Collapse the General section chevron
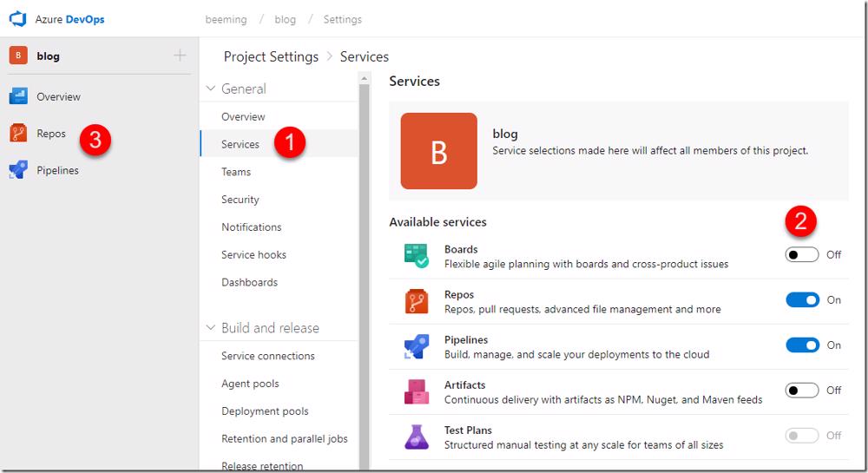 click(x=210, y=89)
